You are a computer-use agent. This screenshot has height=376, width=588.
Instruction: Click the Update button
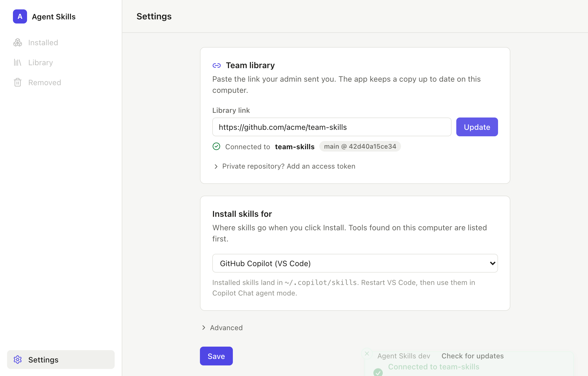point(477,127)
